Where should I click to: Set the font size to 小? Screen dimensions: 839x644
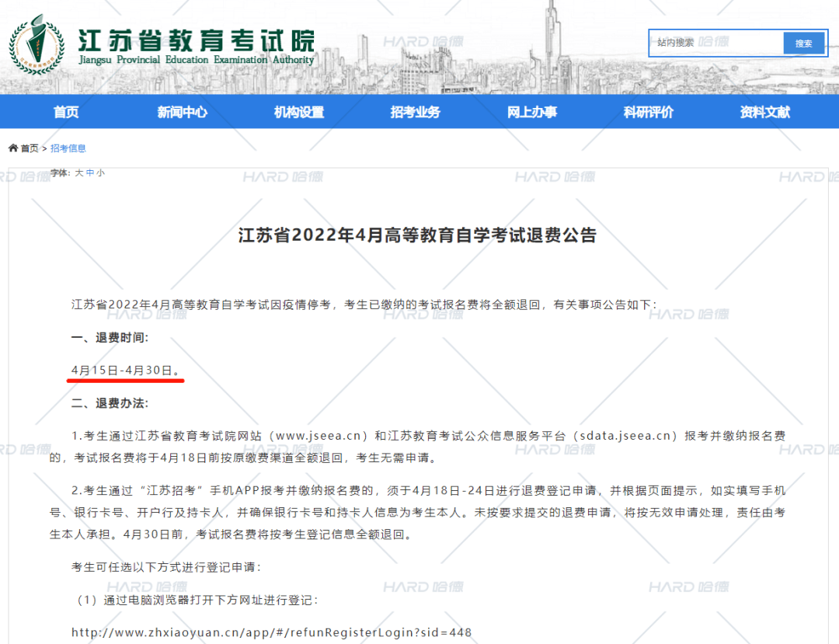click(x=100, y=172)
